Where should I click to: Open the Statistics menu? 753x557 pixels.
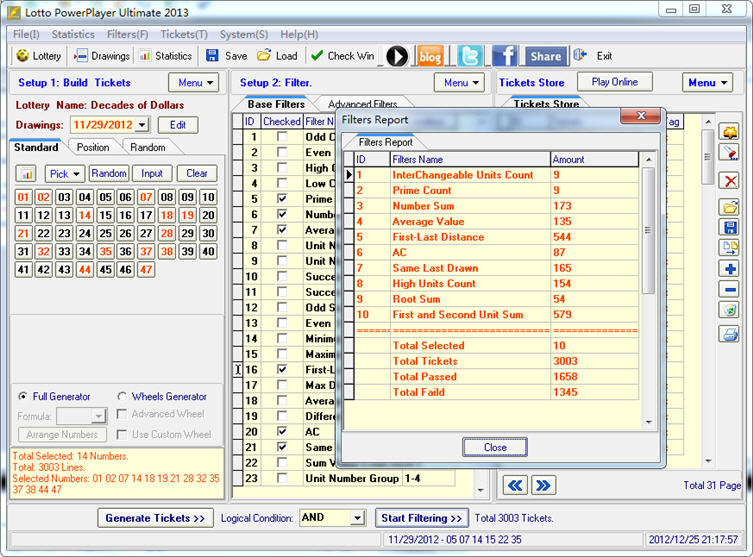pos(73,35)
